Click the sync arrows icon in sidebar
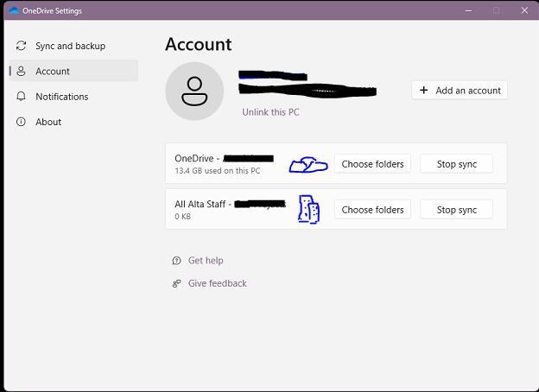539x392 pixels. [x=22, y=46]
